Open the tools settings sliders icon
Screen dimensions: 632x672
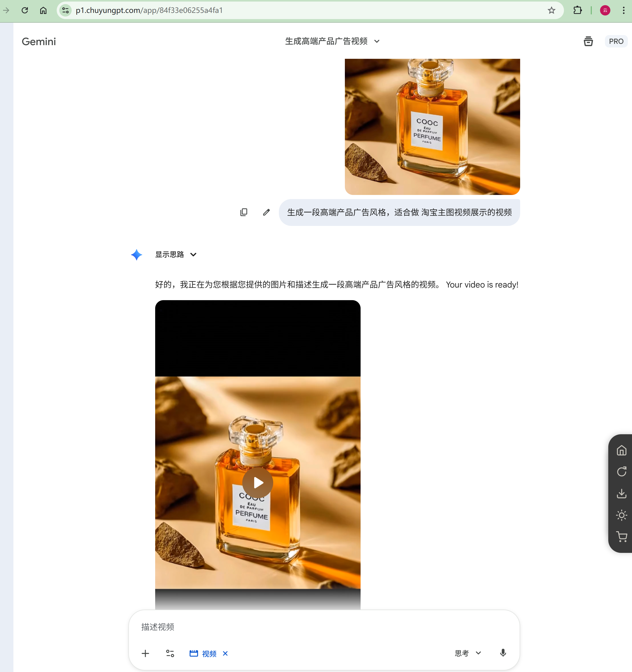(x=170, y=653)
